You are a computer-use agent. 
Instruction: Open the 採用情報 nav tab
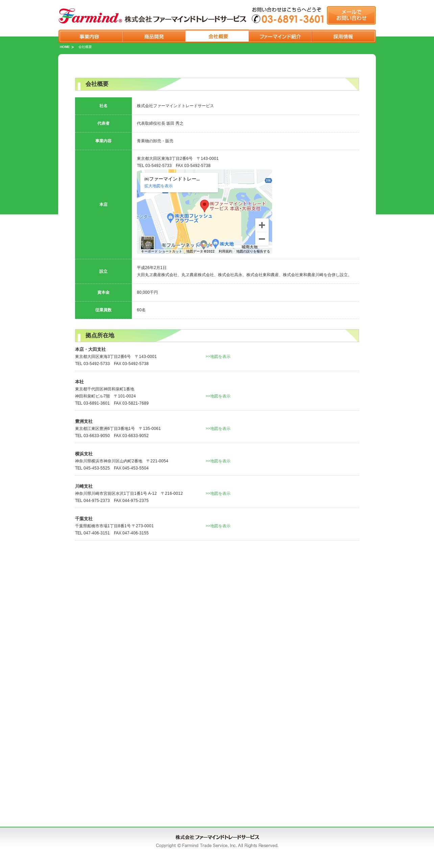tap(343, 37)
